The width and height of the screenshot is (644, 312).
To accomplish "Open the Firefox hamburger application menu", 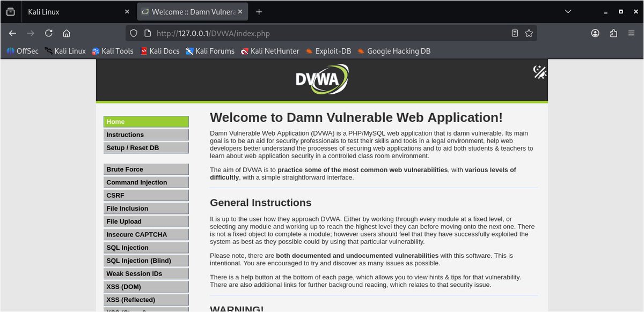I will tap(632, 33).
